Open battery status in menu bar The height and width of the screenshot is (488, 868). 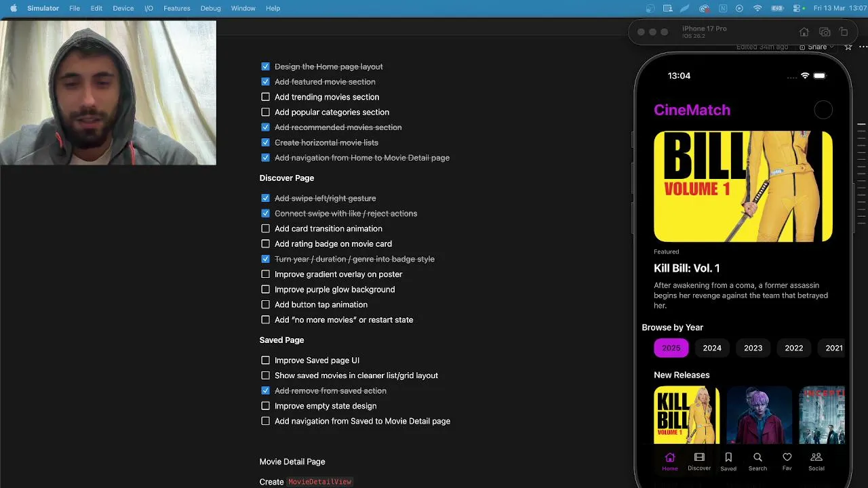point(776,8)
